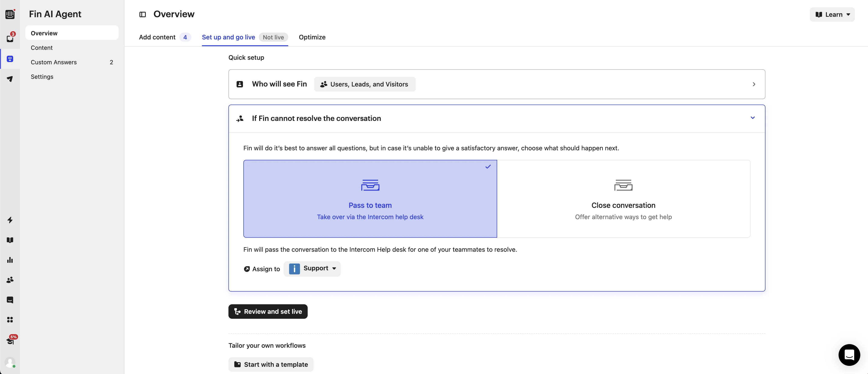Image resolution: width=868 pixels, height=374 pixels.
Task: Select the Close conversation option
Action: (623, 199)
